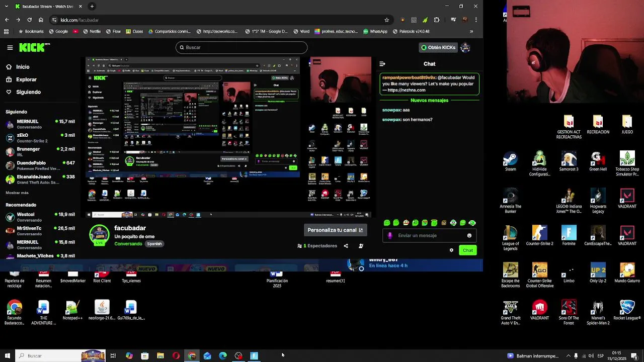
Task: Click Nuevos mensajes in chat
Action: tap(429, 100)
